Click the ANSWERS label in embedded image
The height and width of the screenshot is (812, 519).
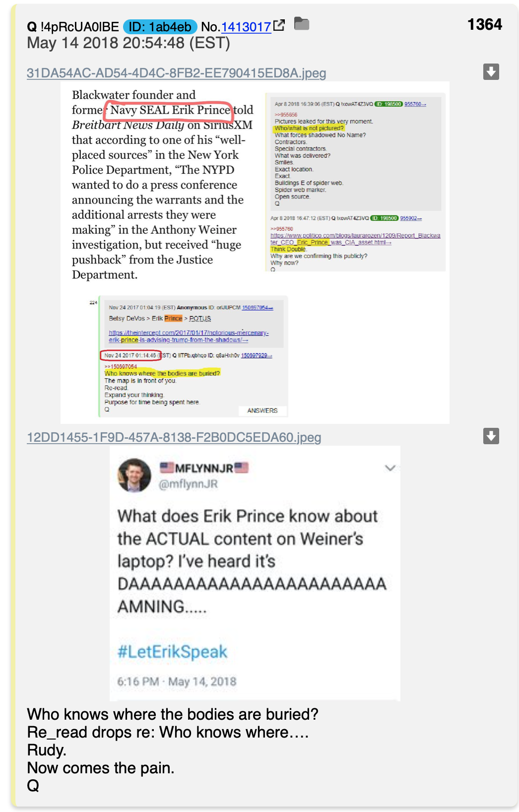click(x=262, y=410)
